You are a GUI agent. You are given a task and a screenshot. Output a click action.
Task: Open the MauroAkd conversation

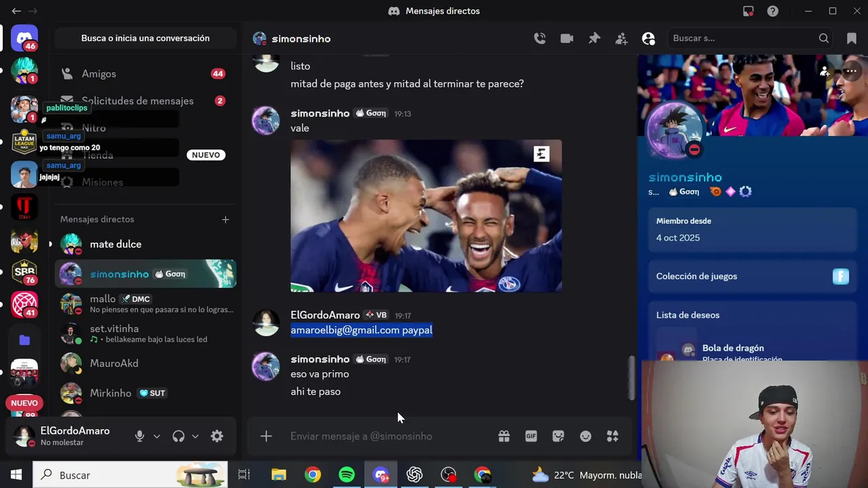point(146,363)
